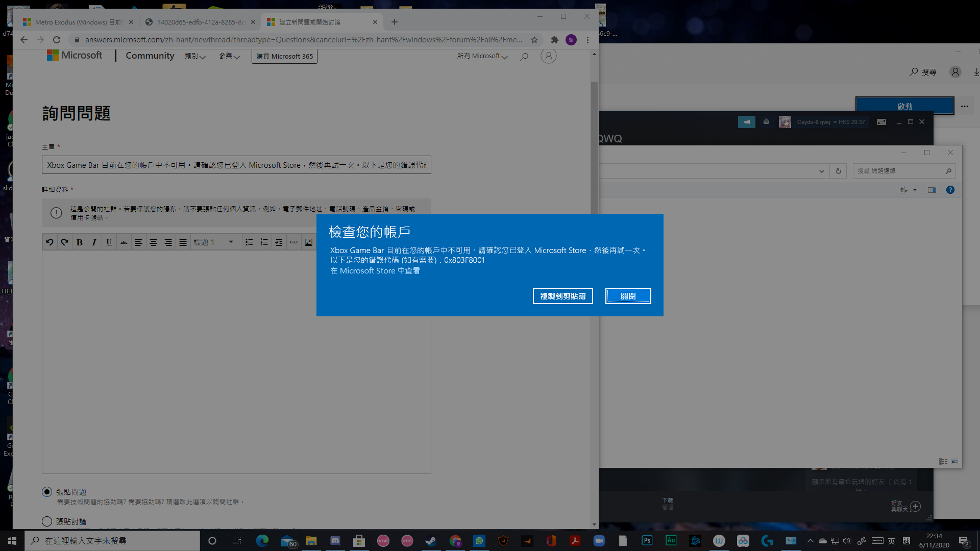
Task: Justify text in the editor
Action: 183,242
